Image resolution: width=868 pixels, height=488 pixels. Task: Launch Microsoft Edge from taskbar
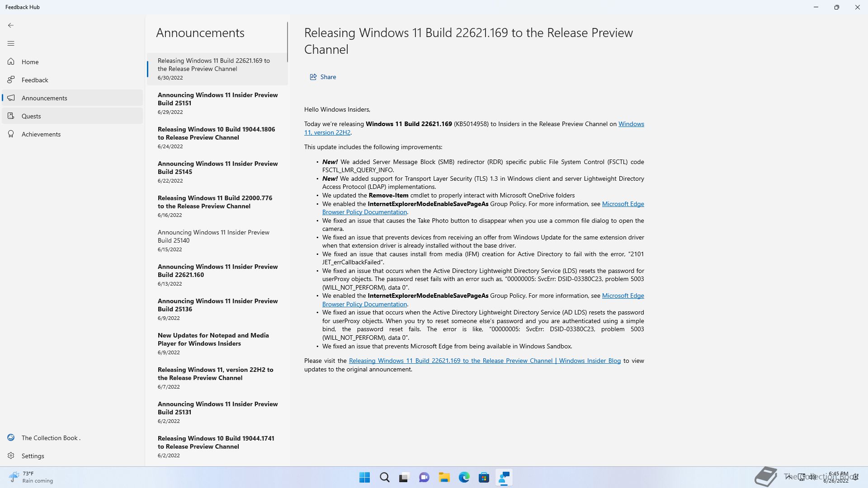(464, 478)
